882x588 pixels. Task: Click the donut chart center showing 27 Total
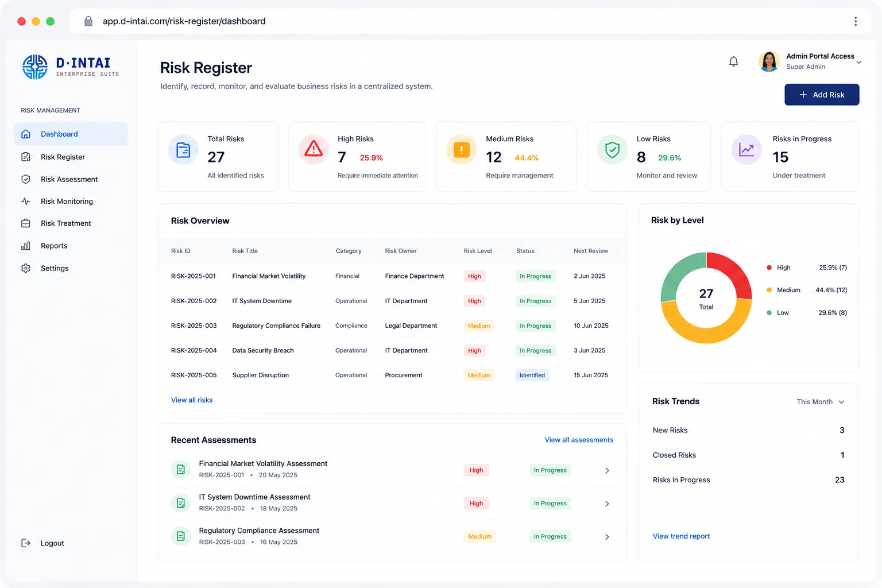point(706,298)
